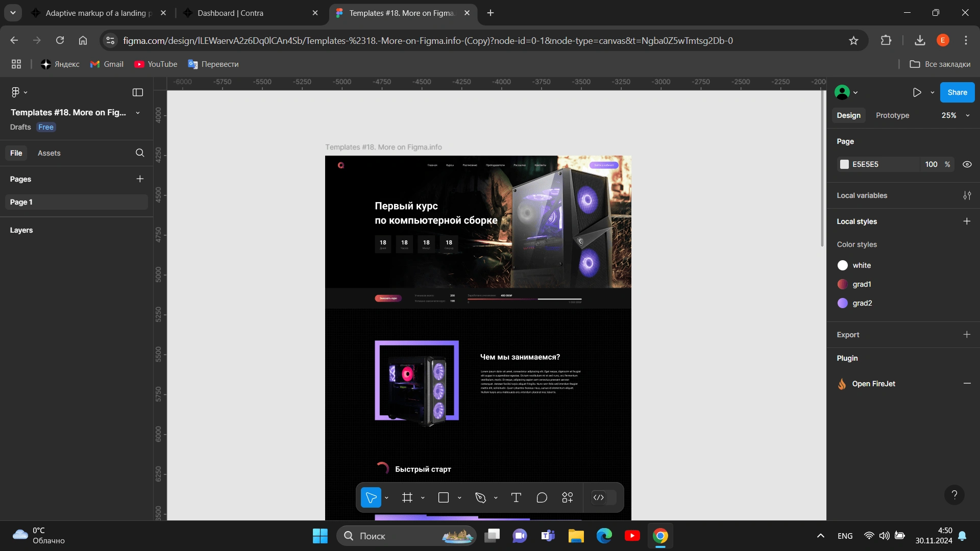The image size is (980, 551).
Task: Open Figma main menu dropdown
Action: 19,92
